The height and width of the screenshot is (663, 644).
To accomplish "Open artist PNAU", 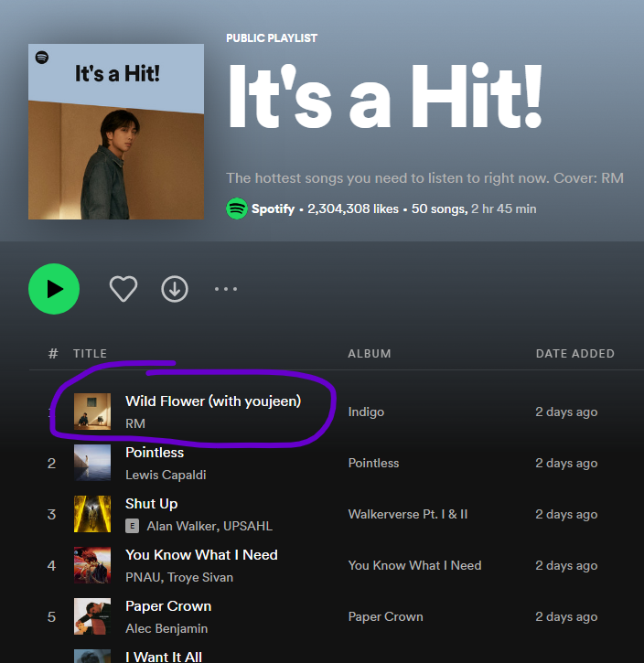I will 144,577.
